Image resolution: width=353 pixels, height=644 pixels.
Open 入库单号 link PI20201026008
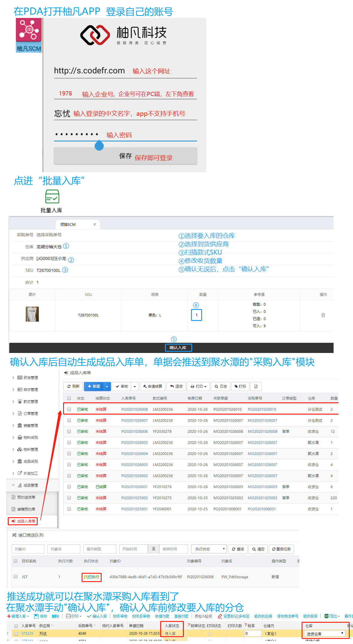click(x=135, y=409)
